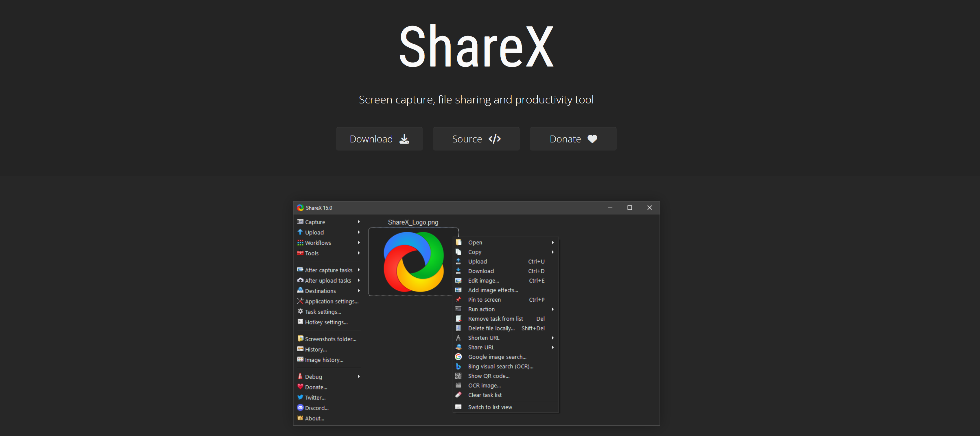Choose Edit image... from context menu

(x=483, y=281)
